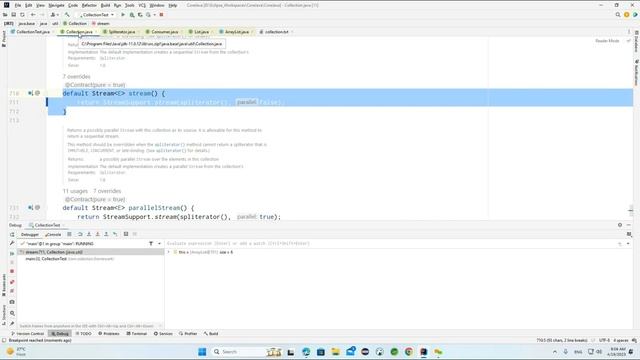Click camera thread dump icon in debug sidebar

pyautogui.click(x=12, y=302)
